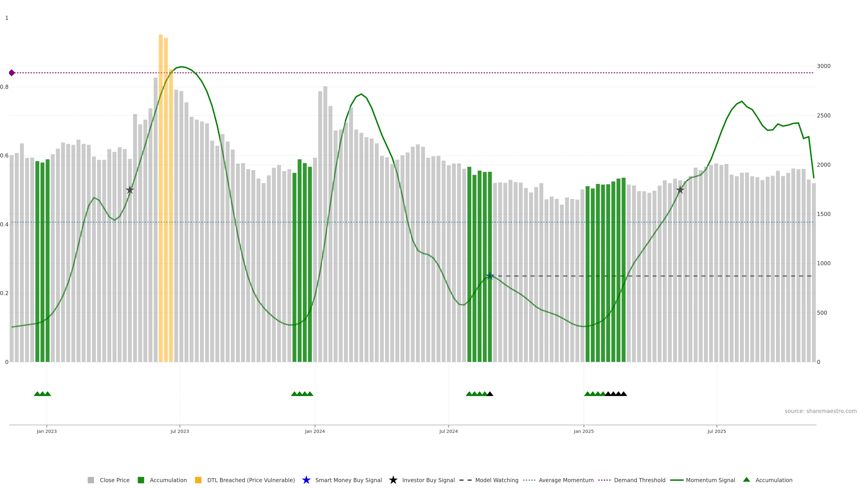The height and width of the screenshot is (488, 868).
Task: Click the purple Demand Threshold diamond marker
Action: [x=12, y=73]
